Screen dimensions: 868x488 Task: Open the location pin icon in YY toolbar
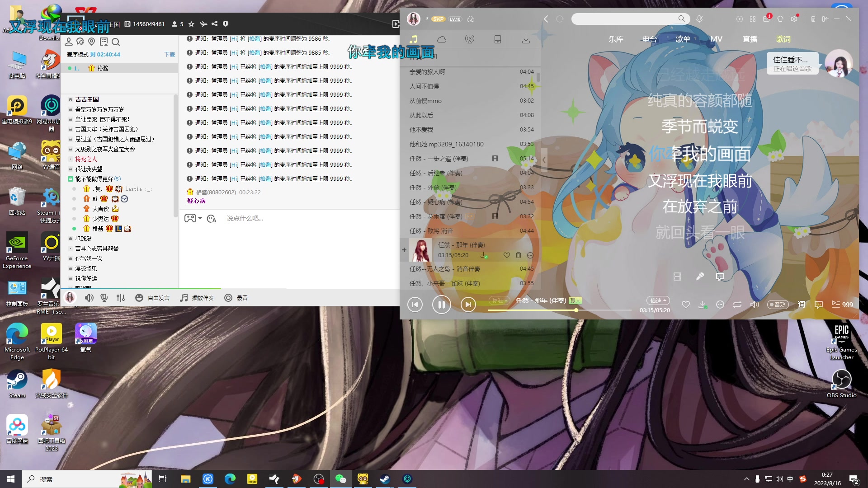point(92,42)
